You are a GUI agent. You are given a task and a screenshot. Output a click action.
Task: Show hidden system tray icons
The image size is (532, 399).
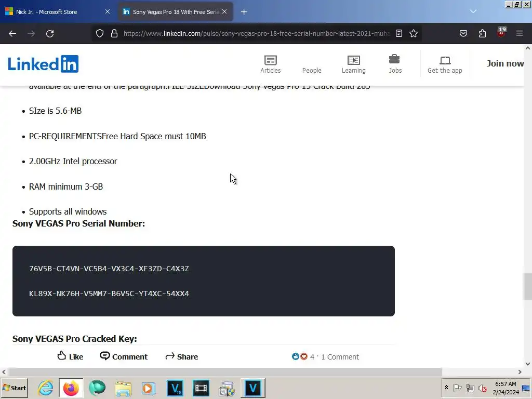pyautogui.click(x=446, y=388)
